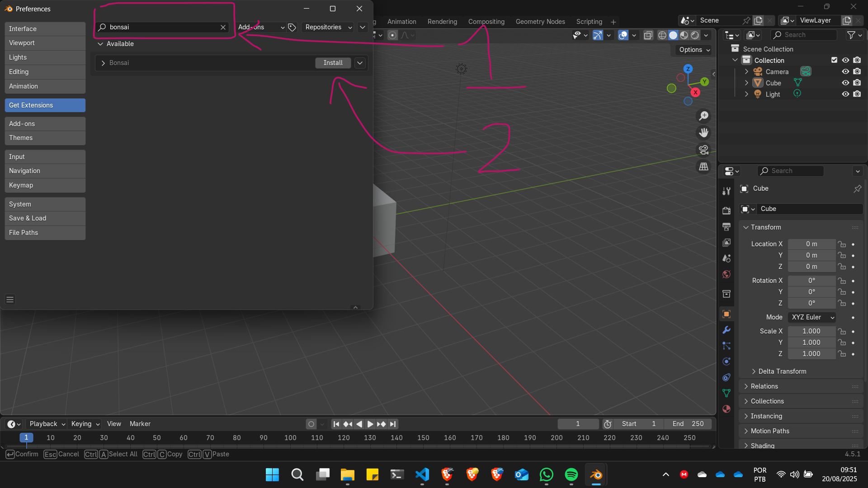Click the tag filter icon in Preferences
This screenshot has width=868, height=488.
click(292, 27)
